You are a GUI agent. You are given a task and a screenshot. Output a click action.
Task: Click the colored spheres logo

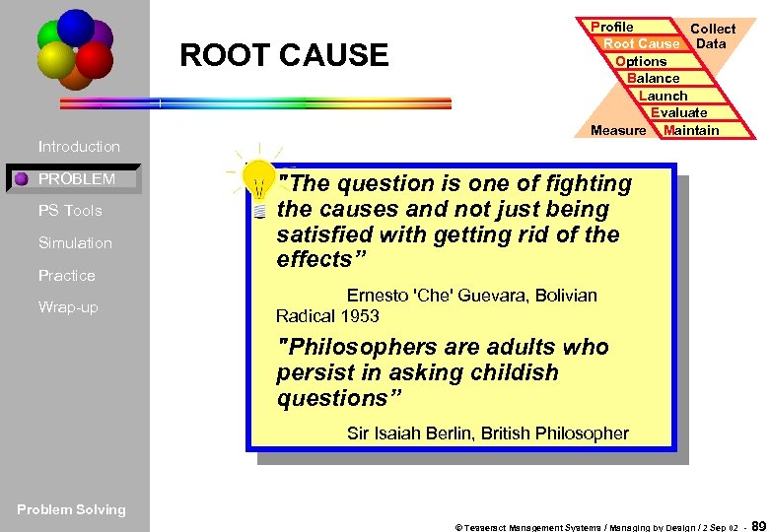(75, 49)
